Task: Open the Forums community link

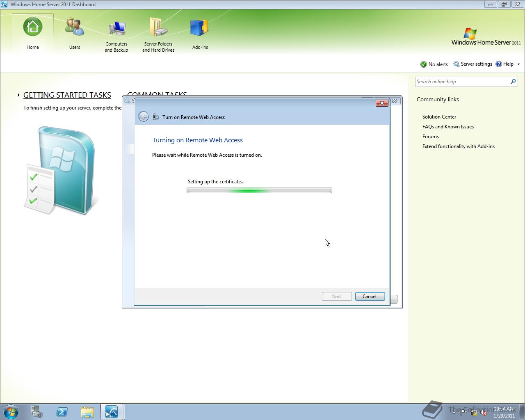Action: coord(431,137)
